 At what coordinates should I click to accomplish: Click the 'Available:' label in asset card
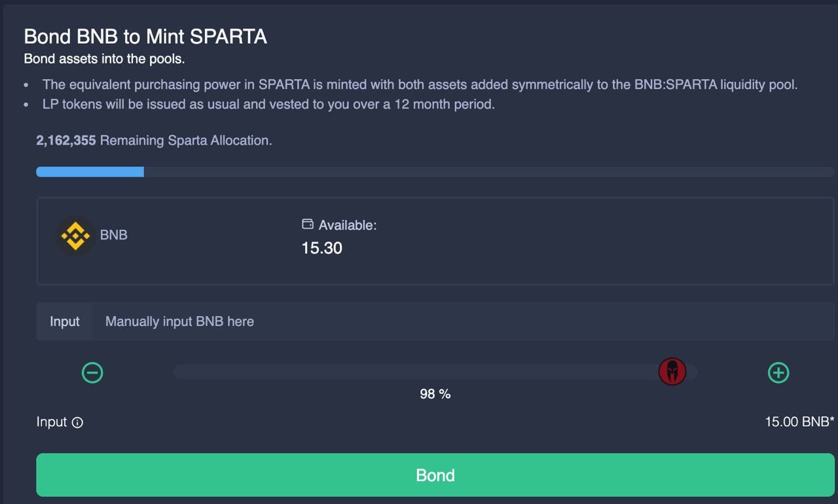tap(348, 225)
